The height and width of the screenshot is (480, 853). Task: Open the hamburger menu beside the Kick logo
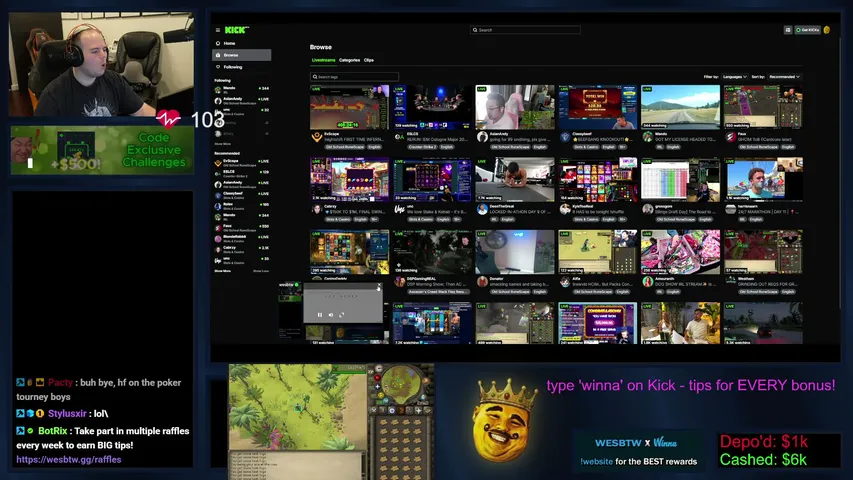218,30
